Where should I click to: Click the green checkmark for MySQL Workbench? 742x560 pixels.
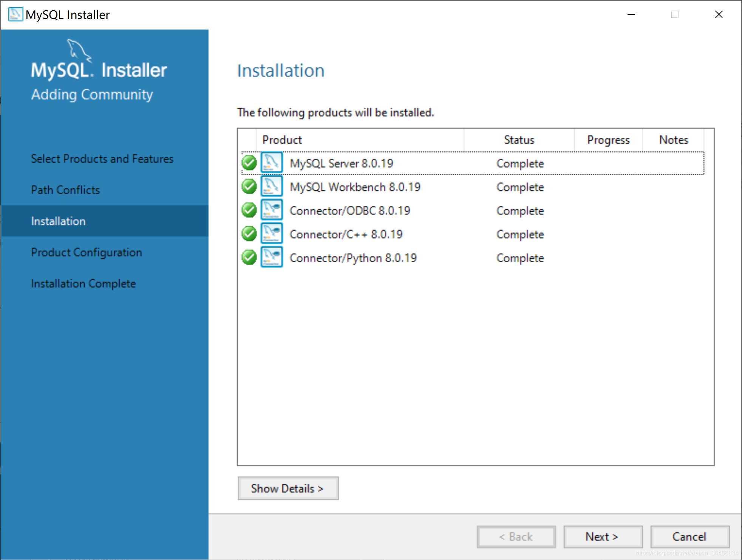coord(249,188)
